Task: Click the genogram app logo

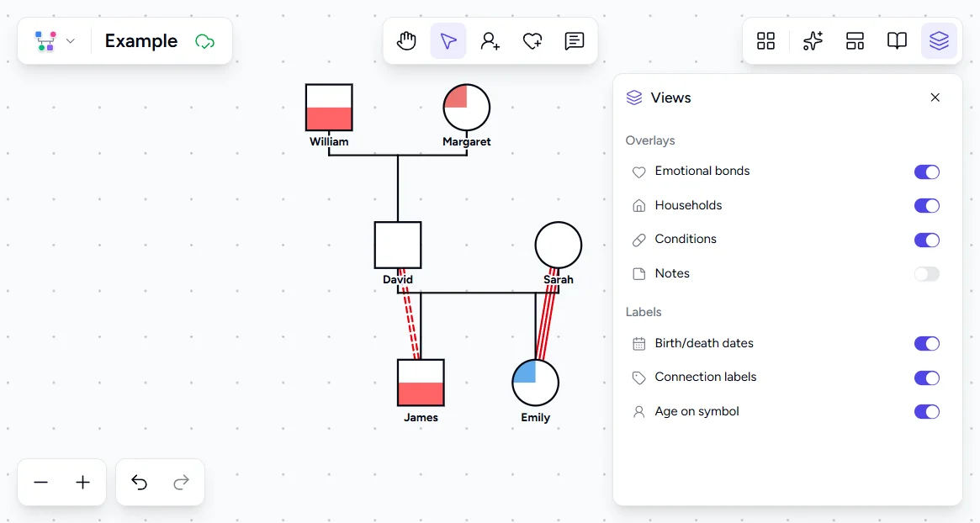Action: pyautogui.click(x=45, y=41)
